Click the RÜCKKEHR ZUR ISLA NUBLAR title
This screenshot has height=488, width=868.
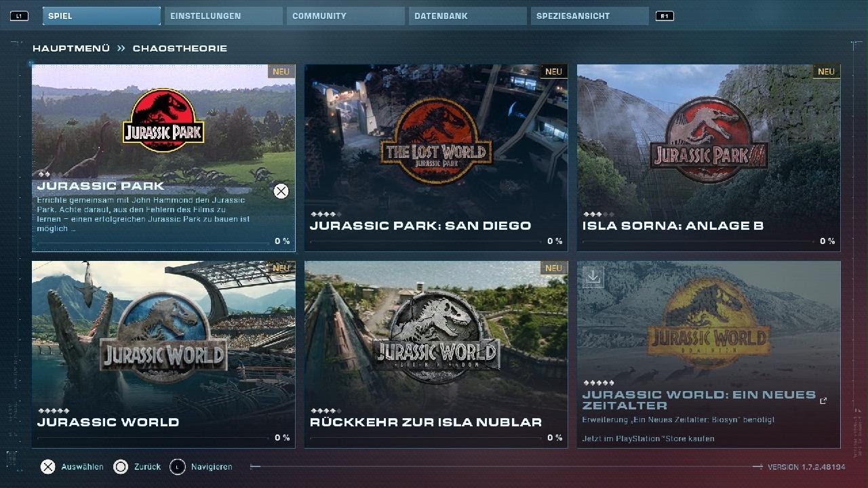coord(426,422)
